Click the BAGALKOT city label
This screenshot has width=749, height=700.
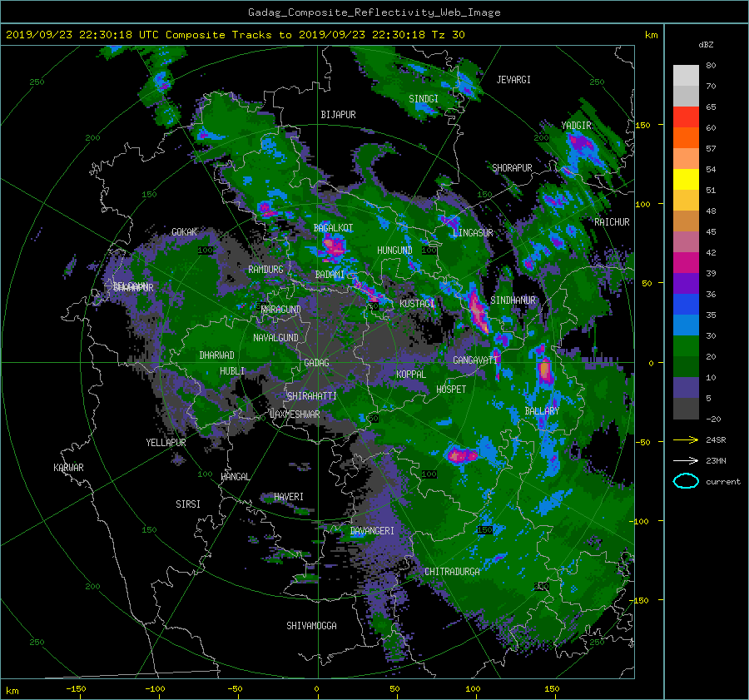pyautogui.click(x=333, y=228)
